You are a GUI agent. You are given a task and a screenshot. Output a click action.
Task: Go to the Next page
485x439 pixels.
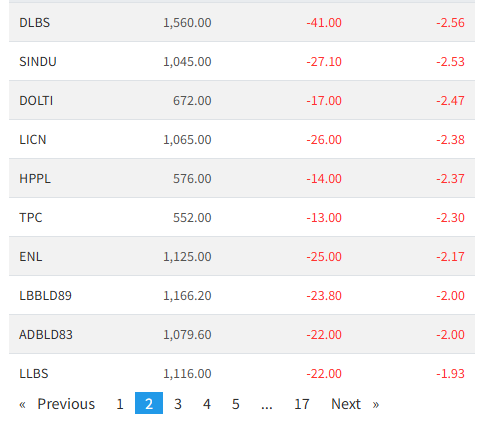tap(355, 404)
